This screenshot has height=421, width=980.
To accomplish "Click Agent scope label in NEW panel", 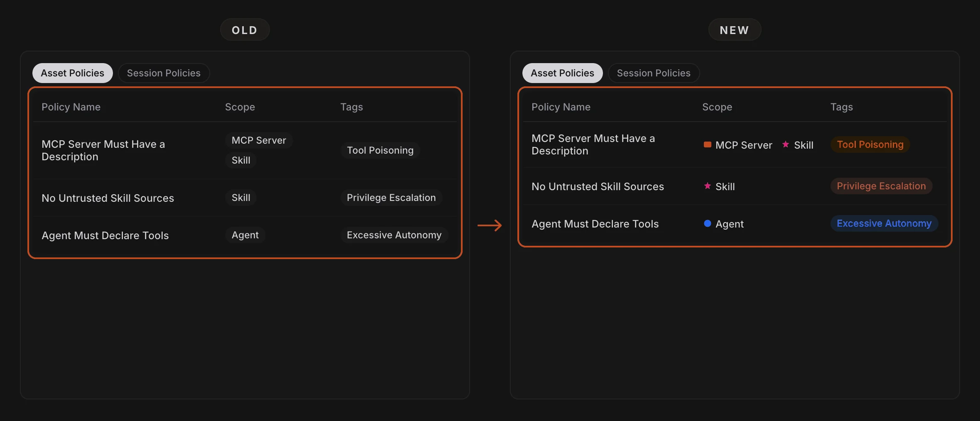I will click(x=730, y=224).
